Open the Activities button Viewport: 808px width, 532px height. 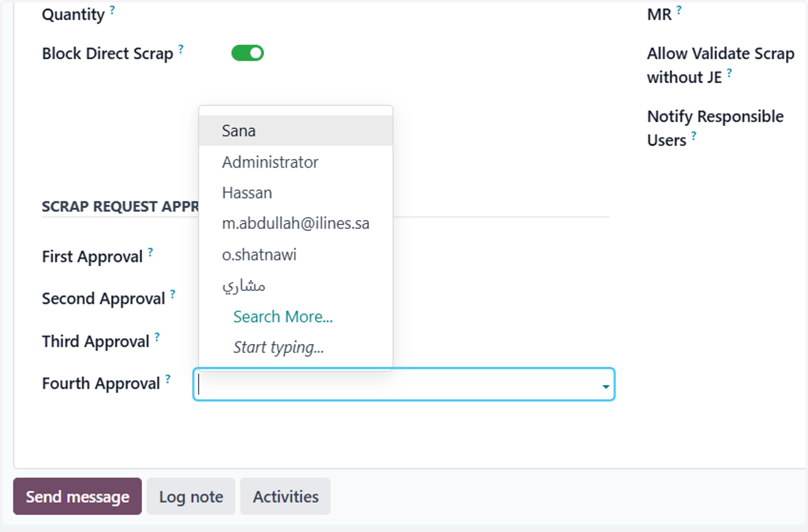285,496
